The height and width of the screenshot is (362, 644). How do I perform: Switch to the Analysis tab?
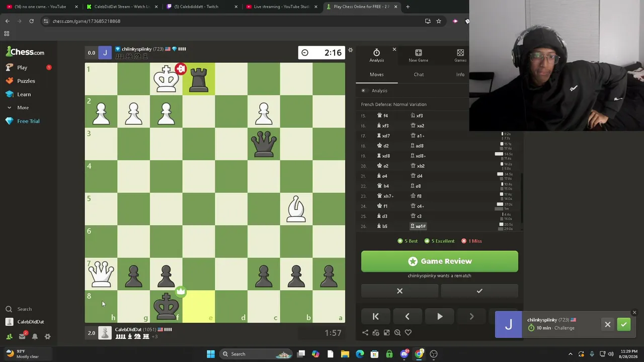click(376, 55)
